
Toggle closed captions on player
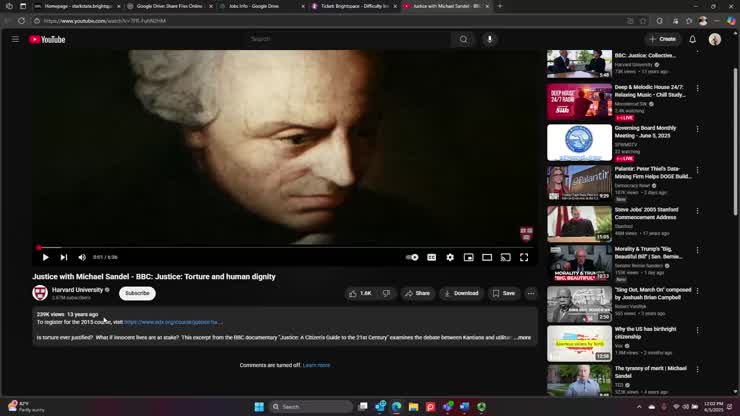431,257
